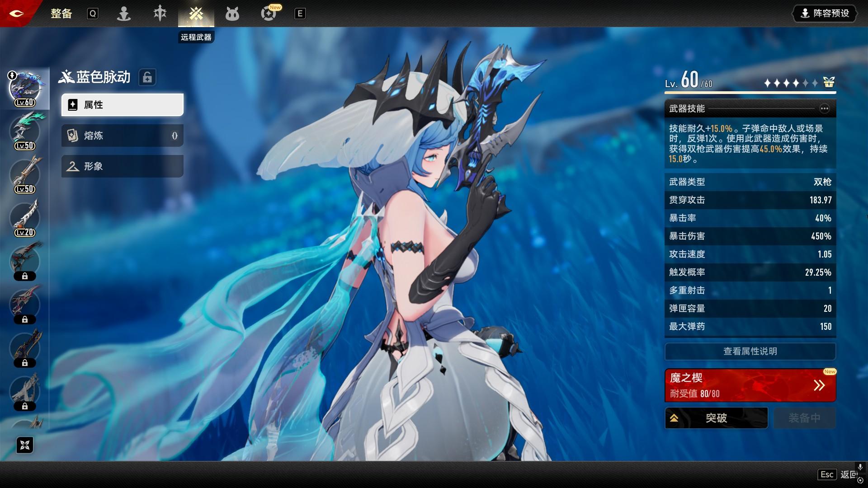Toggle the lock next to 蓝色脉动
This screenshot has width=868, height=488.
click(147, 77)
